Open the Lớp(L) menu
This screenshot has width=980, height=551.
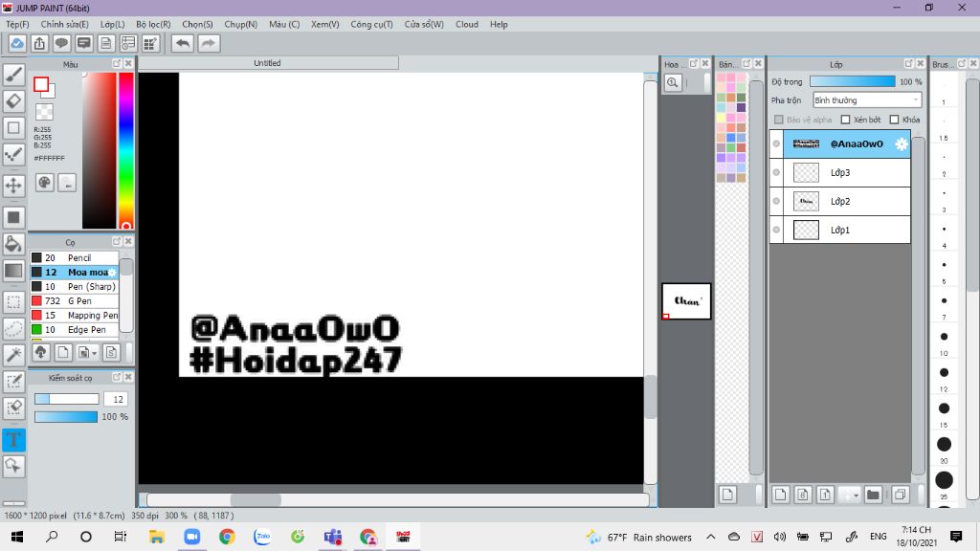pyautogui.click(x=113, y=24)
